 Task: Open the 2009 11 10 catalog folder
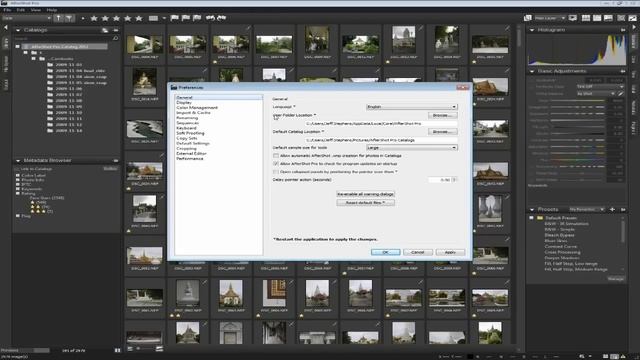(x=69, y=112)
